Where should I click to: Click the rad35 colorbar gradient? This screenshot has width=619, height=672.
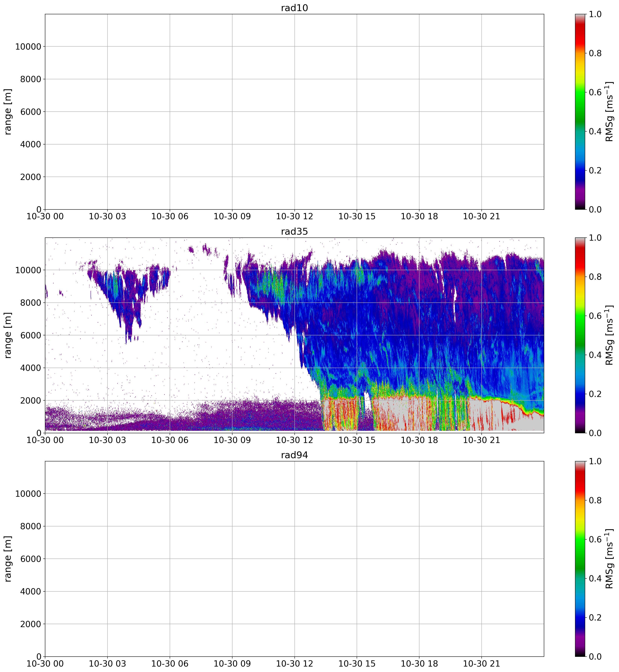pyautogui.click(x=580, y=335)
